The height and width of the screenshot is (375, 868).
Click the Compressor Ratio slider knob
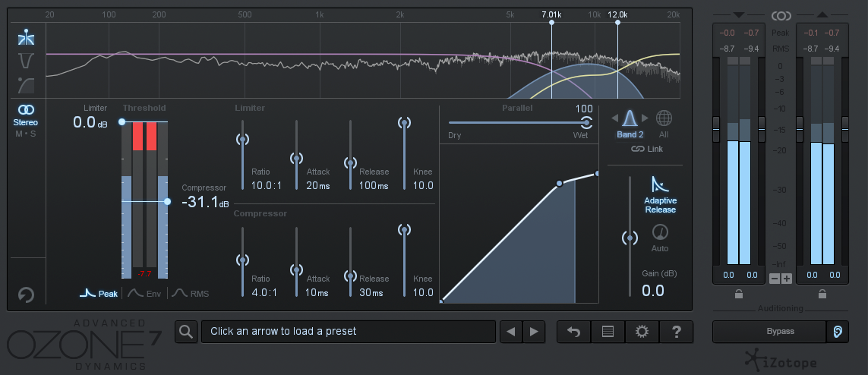tap(242, 260)
